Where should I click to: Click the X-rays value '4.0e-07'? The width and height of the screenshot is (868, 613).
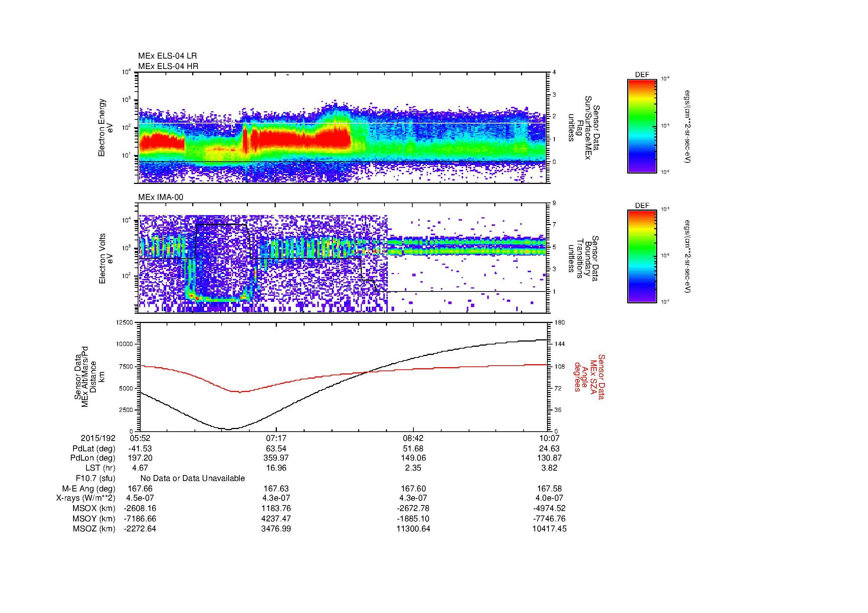(549, 498)
